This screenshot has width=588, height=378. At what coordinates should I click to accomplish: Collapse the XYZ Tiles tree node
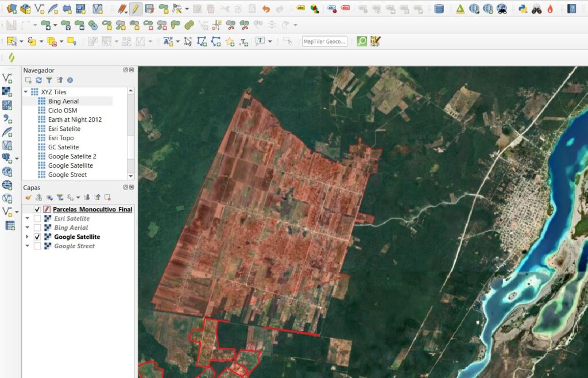(26, 92)
